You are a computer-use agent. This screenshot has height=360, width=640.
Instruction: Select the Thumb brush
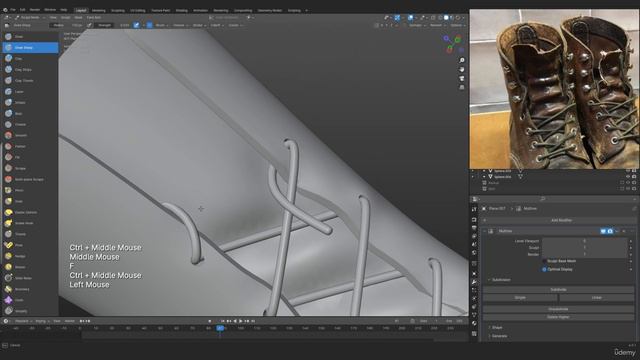point(31,234)
